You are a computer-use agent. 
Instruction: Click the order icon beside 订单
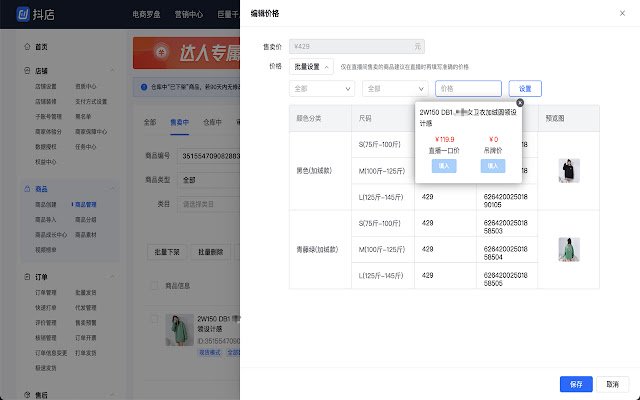[x=27, y=277]
